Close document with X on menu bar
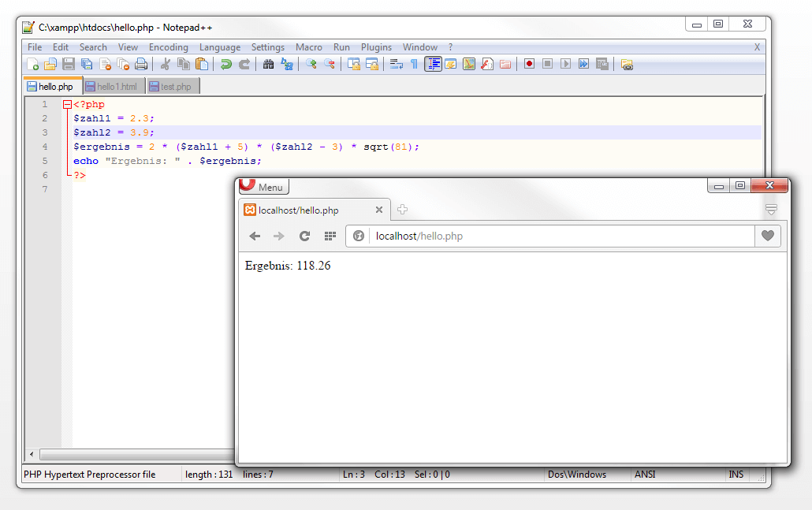The image size is (812, 510). [757, 47]
